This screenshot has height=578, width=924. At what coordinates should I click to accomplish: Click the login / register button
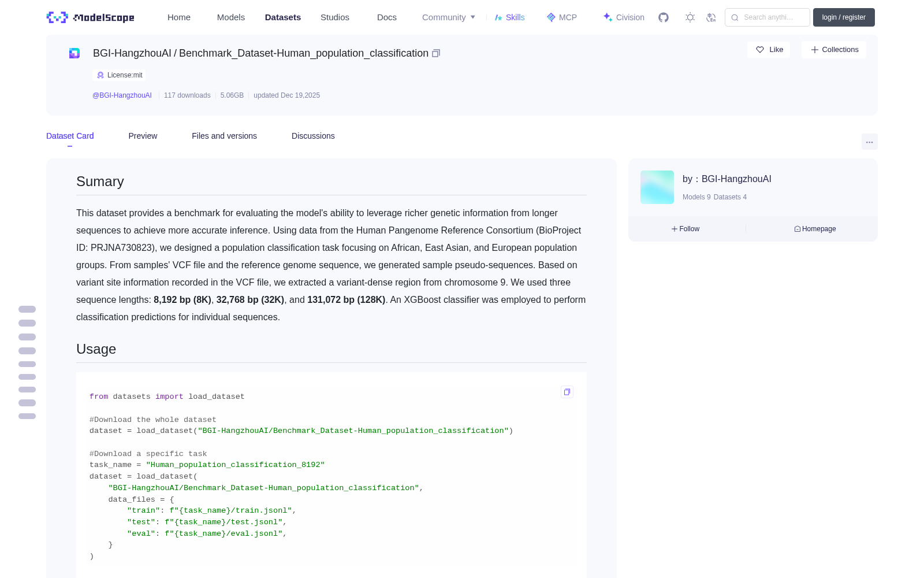coord(844,17)
